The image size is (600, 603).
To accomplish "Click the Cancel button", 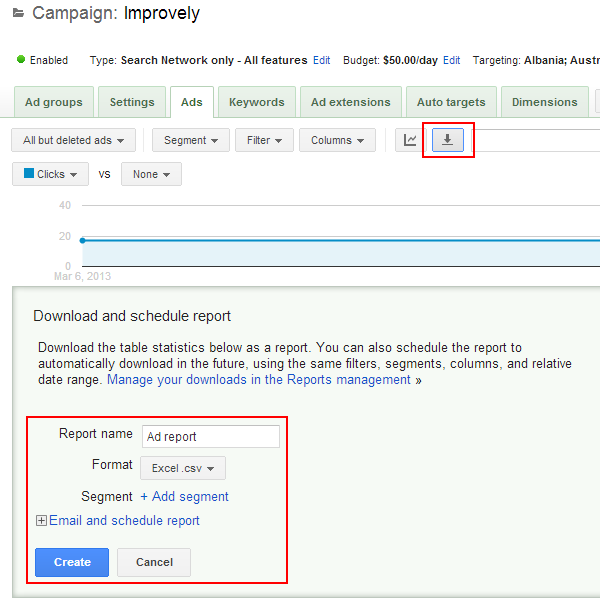I will [154, 562].
